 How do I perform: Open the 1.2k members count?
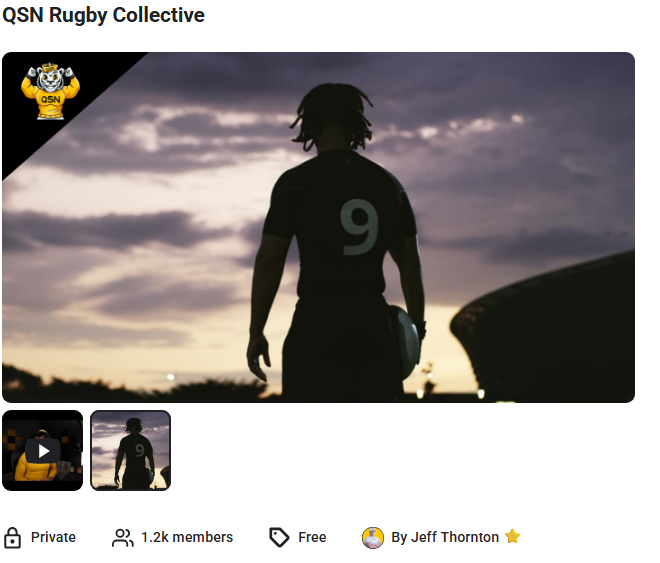coord(187,537)
